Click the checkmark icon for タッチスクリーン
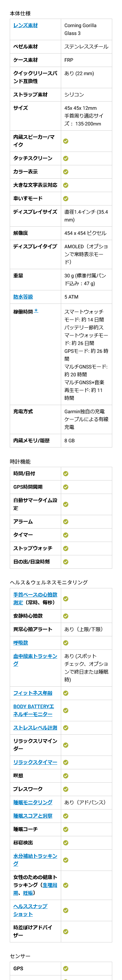 coord(65,158)
